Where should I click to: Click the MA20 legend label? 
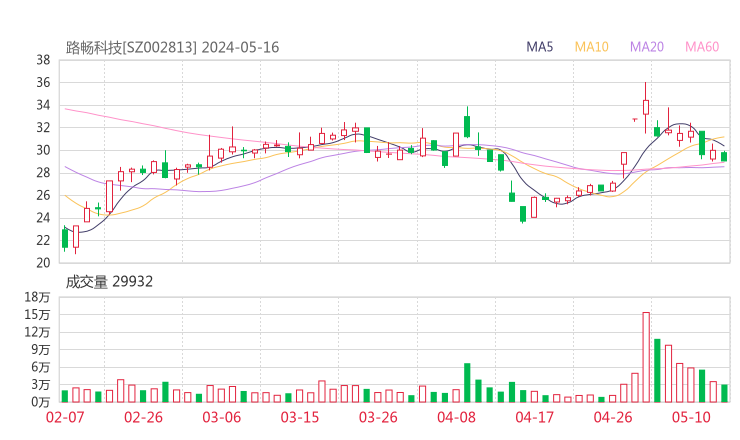(647, 47)
